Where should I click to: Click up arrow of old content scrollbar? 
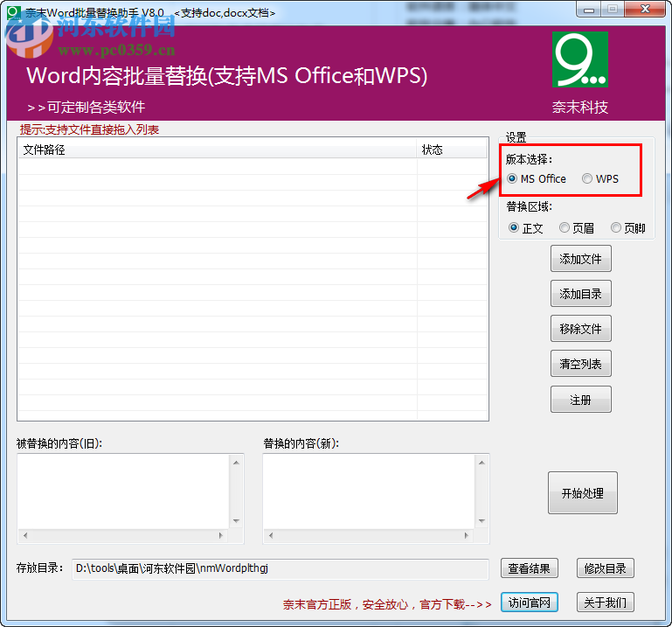[236, 463]
